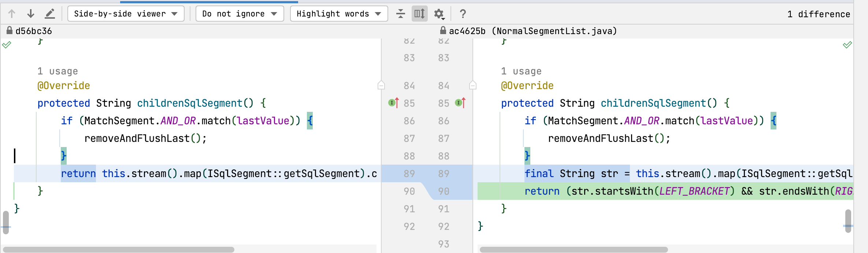Jump to next difference arrow
The image size is (868, 253).
pos(31,14)
